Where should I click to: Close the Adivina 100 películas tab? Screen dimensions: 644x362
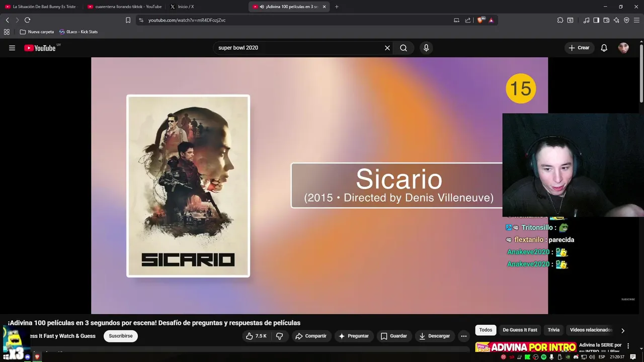pyautogui.click(x=324, y=7)
